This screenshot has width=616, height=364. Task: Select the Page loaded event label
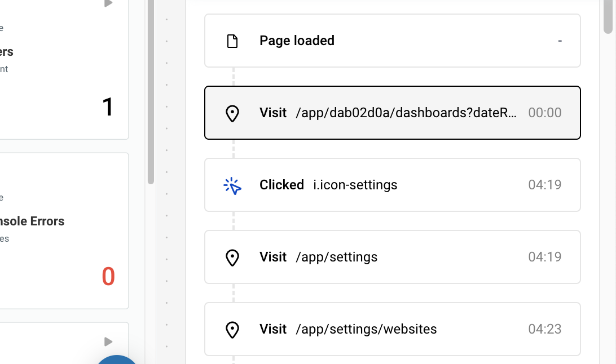297,41
